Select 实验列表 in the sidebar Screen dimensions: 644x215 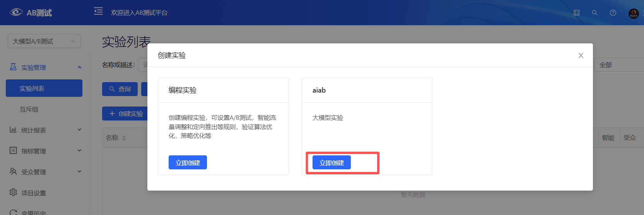pos(44,88)
